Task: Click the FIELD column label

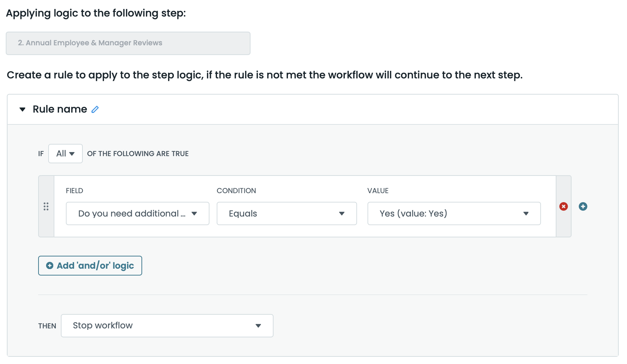Action: [75, 191]
